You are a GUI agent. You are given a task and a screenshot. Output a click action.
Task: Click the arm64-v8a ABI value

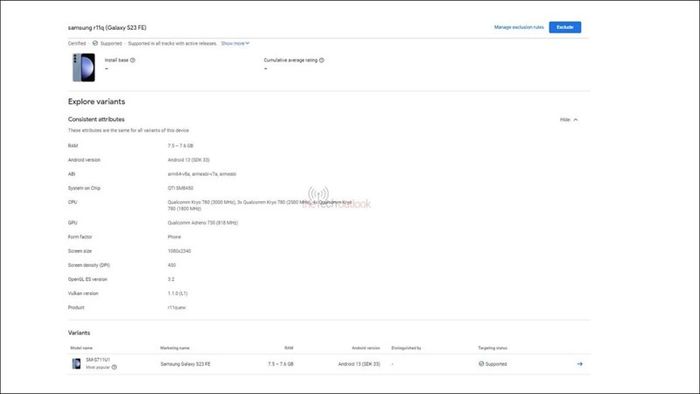(x=202, y=174)
